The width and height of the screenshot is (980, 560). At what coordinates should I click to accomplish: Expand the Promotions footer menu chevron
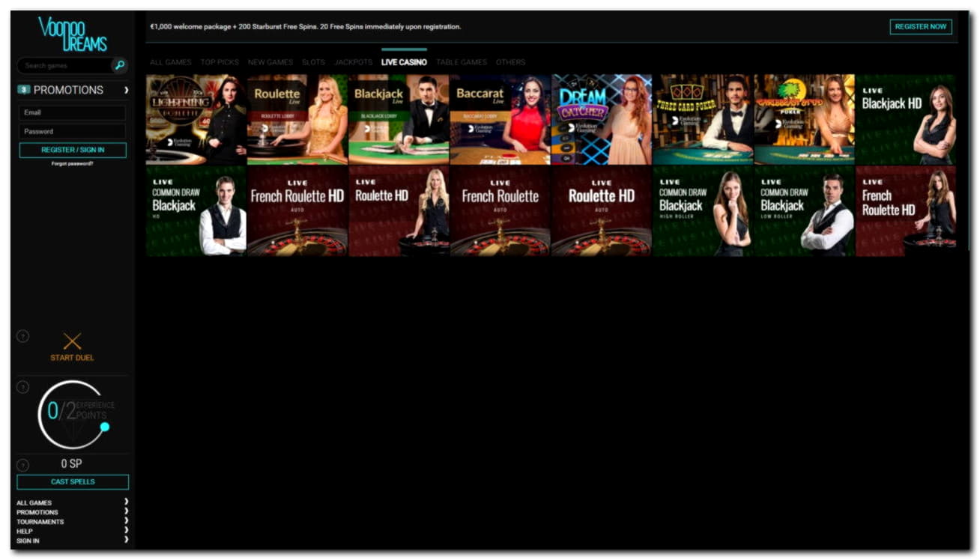[x=126, y=512]
